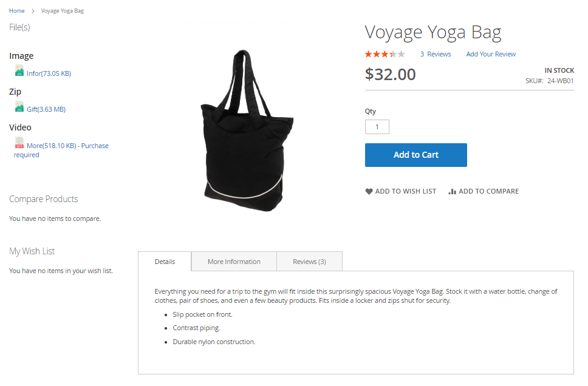Click the More video file icon

[19, 143]
